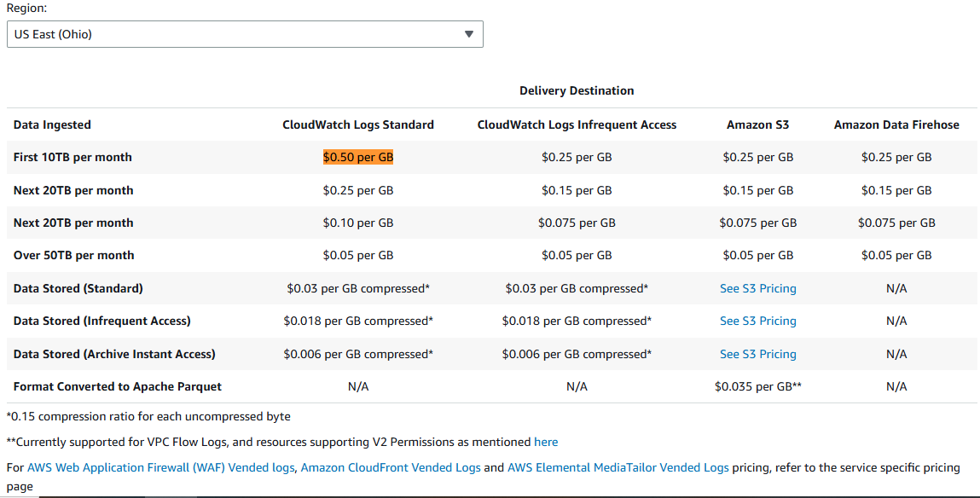Screen dimensions: 980x498
Task: Click Amazon Data Firehose price in First 10TB row
Action: click(896, 157)
